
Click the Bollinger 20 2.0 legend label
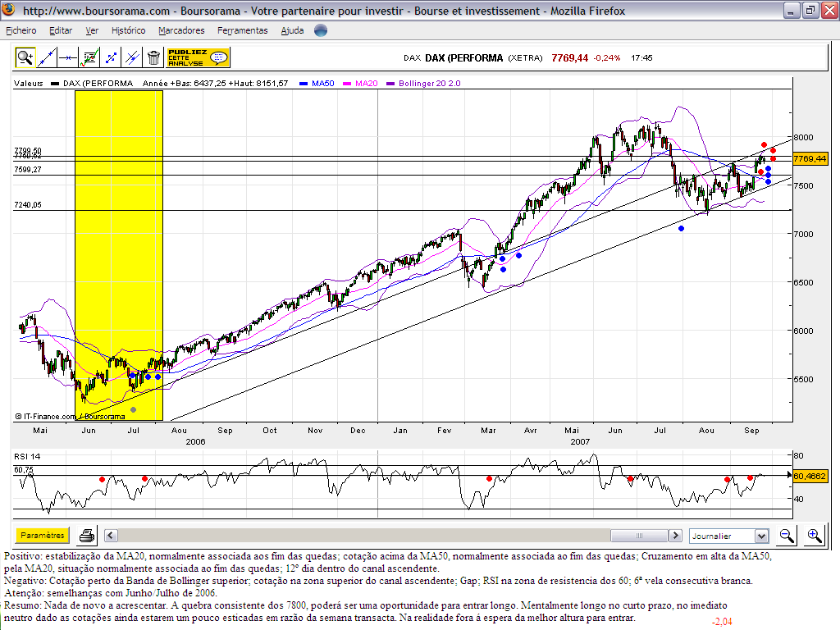pyautogui.click(x=430, y=83)
